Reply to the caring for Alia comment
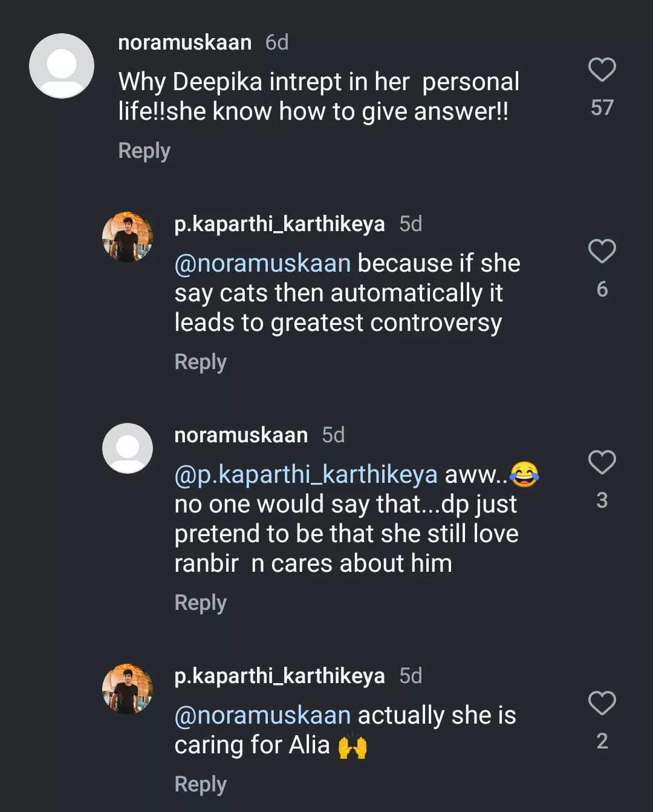653x812 pixels. click(x=200, y=784)
